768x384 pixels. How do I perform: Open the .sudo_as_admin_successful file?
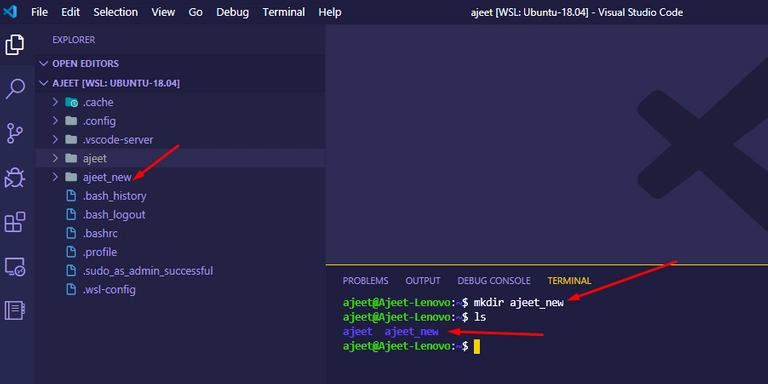click(148, 270)
